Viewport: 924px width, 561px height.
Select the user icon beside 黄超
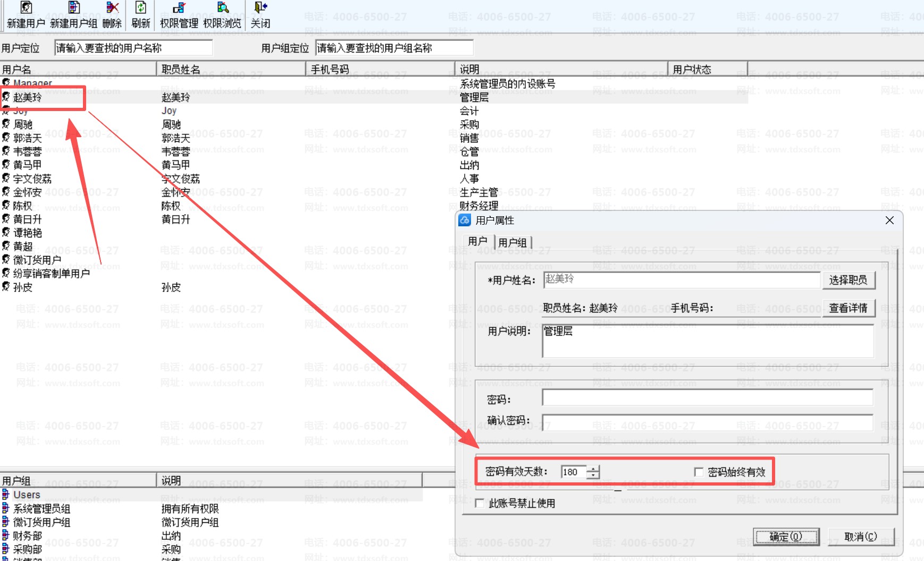6,246
